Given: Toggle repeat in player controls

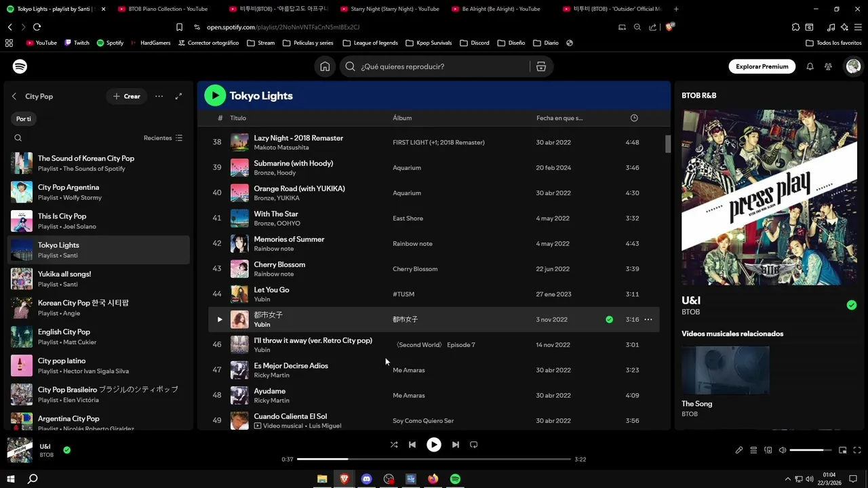Looking at the screenshot, I should coord(473,445).
